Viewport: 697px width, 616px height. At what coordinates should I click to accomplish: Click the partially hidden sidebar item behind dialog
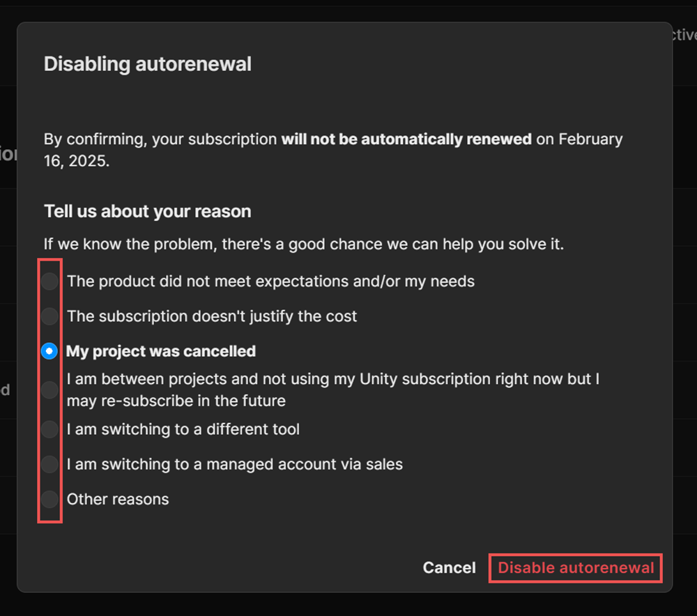pyautogui.click(x=8, y=153)
